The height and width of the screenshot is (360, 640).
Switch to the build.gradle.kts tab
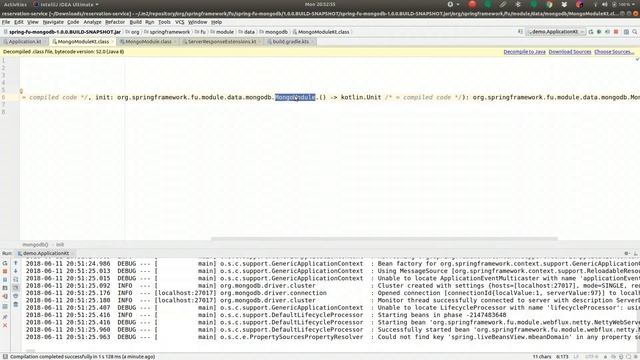coord(291,42)
